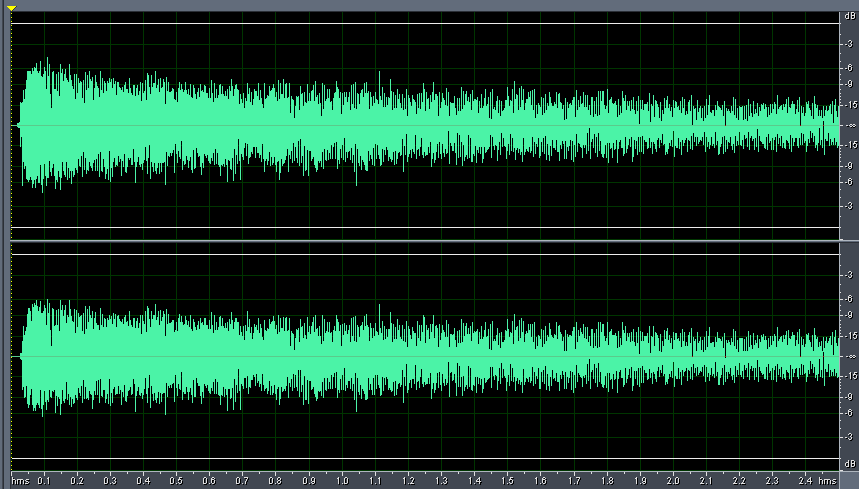Click the bottom -3 dB mark in lower channel

[x=848, y=437]
